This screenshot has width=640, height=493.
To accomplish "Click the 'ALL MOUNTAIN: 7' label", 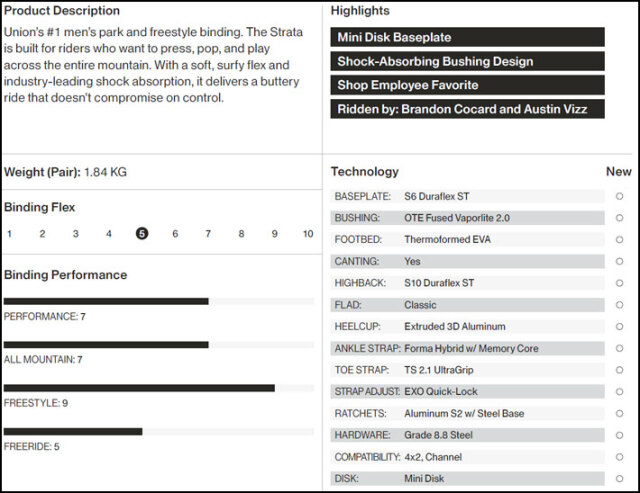I will coord(43,360).
